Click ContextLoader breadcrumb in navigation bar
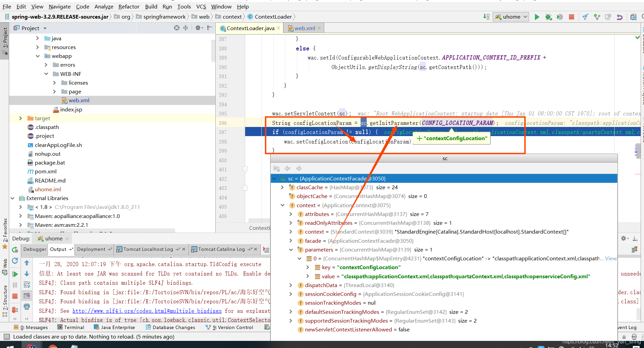This screenshot has width=644, height=348. [270, 17]
